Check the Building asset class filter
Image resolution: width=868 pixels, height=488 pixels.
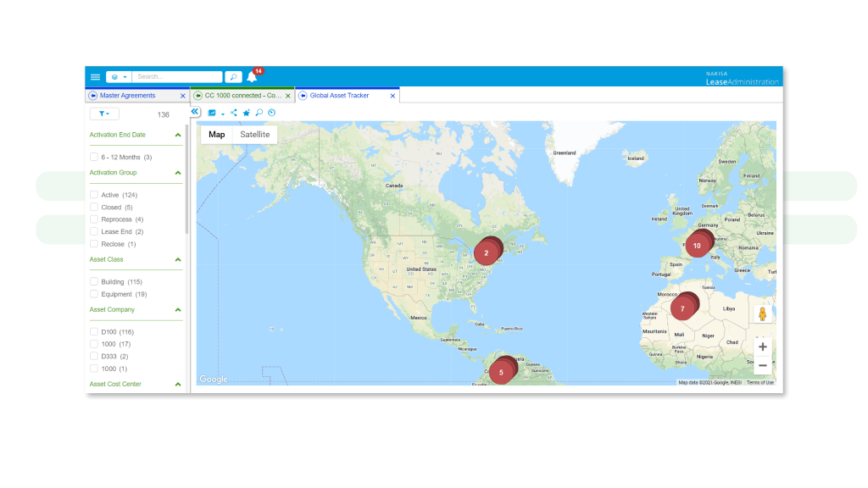point(94,281)
